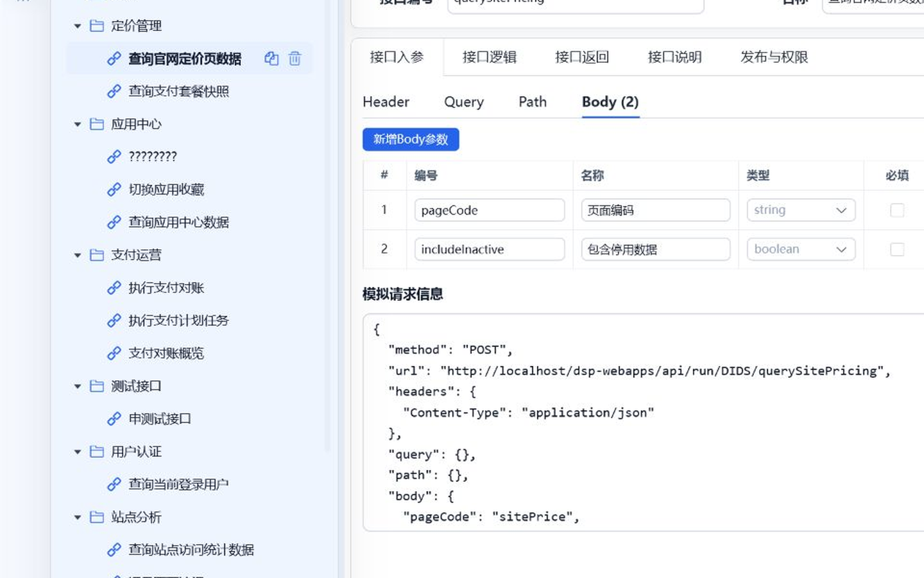Collapse the 用户认证 folder arrow
This screenshot has width=924, height=578.
[x=78, y=452]
